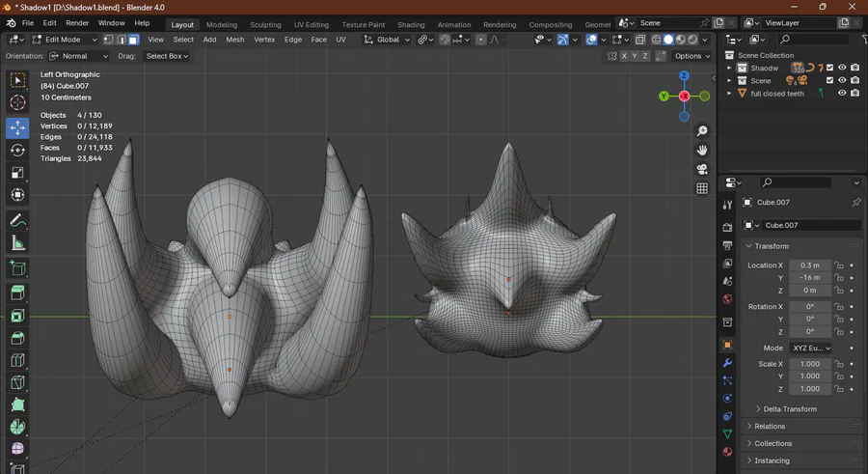Select the Cursor tool in toolbar
This screenshot has height=474, width=868.
tap(17, 103)
